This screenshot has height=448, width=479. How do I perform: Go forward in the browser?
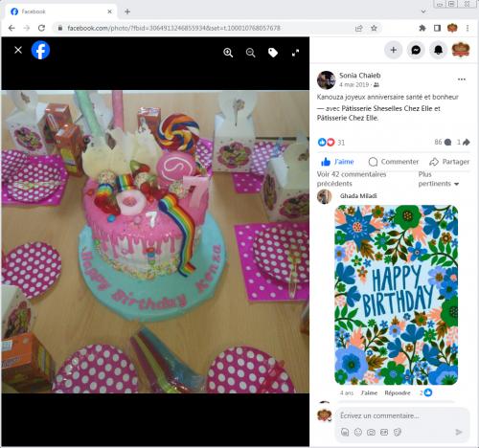(27, 28)
